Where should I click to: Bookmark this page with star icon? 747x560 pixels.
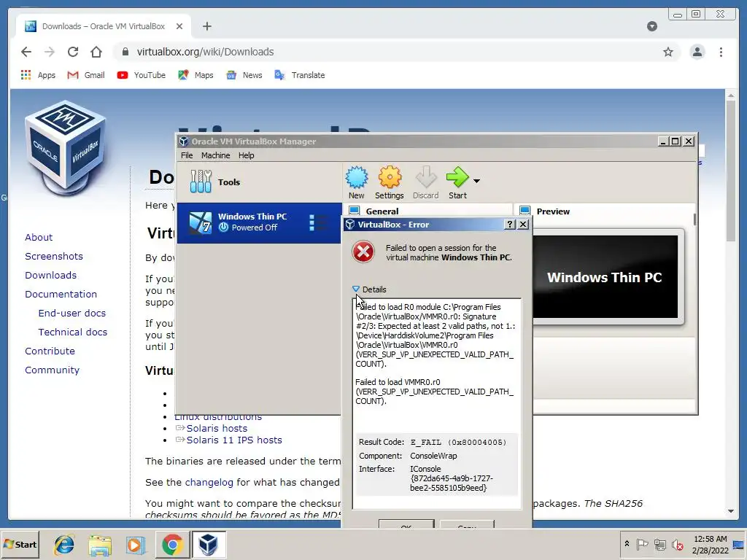click(x=668, y=52)
